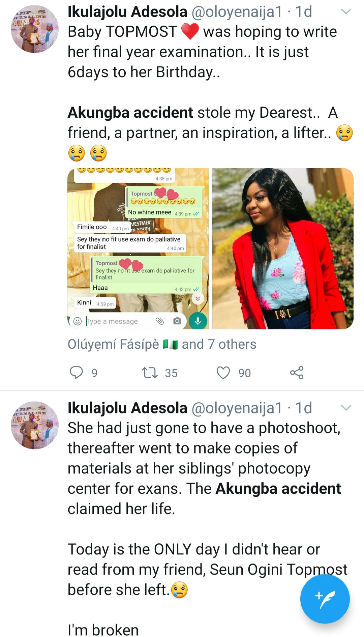Screen dimensions: 364x637
Task: Tap camera icon in chat screenshot
Action: (x=177, y=321)
